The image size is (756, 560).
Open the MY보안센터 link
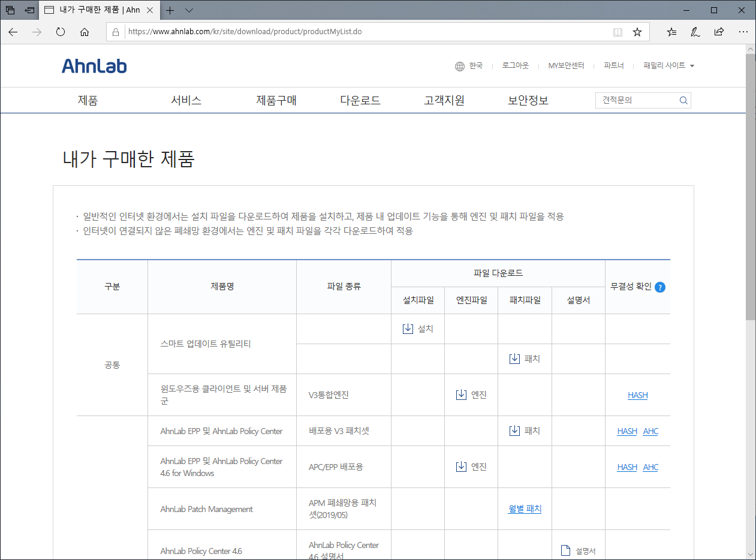click(x=566, y=66)
